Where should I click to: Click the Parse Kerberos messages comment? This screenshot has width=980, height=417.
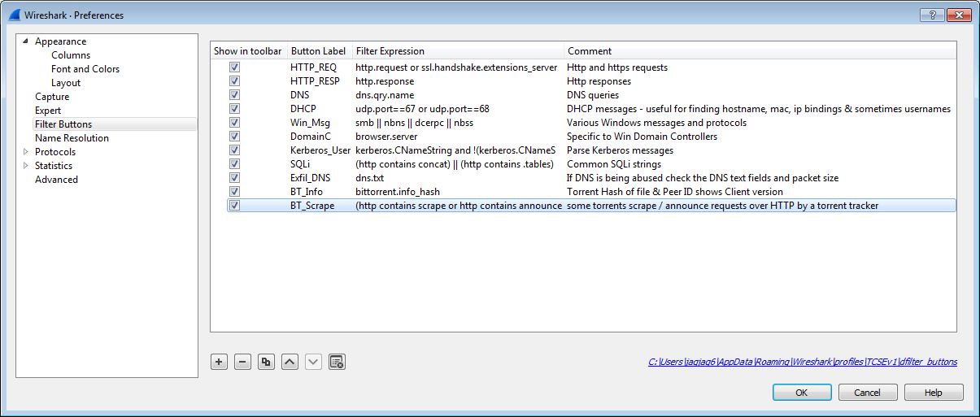coord(621,150)
